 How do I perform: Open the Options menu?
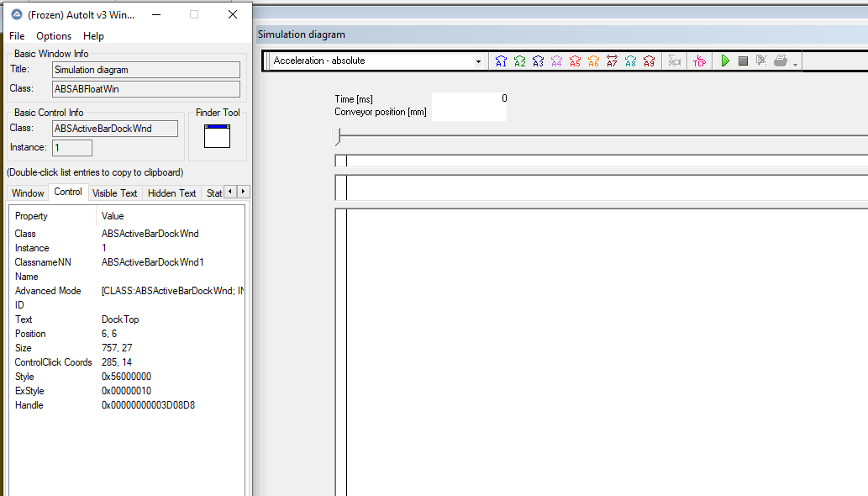(54, 36)
